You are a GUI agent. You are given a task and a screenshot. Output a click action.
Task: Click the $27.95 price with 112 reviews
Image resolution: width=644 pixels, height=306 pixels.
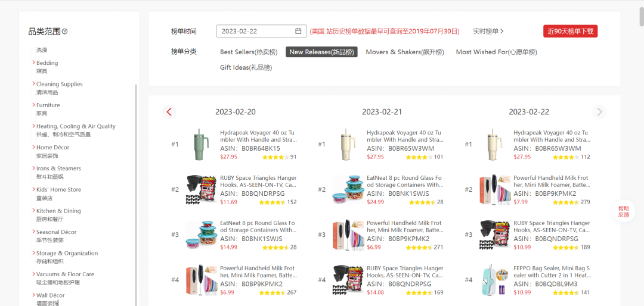coord(522,157)
